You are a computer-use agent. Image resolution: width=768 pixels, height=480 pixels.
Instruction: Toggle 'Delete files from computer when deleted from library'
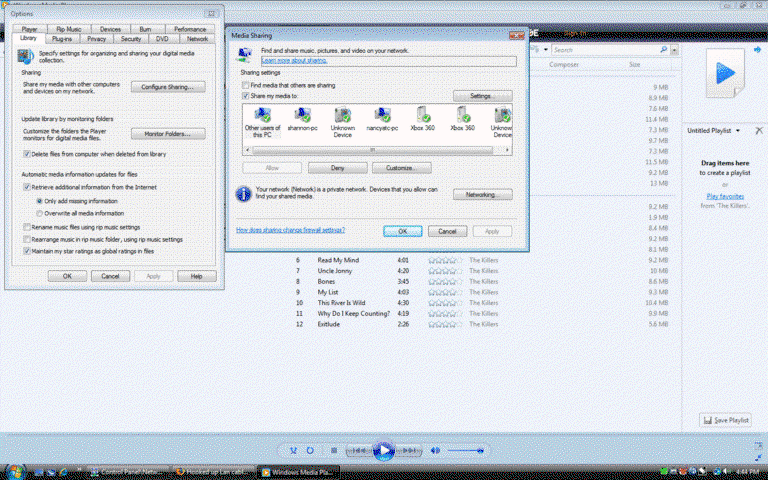point(27,154)
